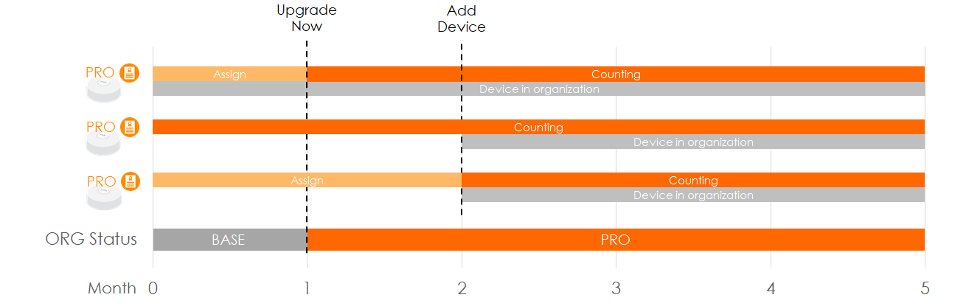980x306 pixels.
Task: Click the ORG Status row label
Action: tap(91, 239)
